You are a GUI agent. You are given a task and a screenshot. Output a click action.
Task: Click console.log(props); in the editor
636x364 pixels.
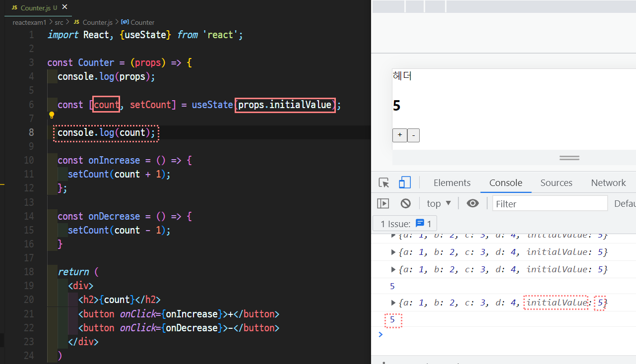tap(106, 76)
